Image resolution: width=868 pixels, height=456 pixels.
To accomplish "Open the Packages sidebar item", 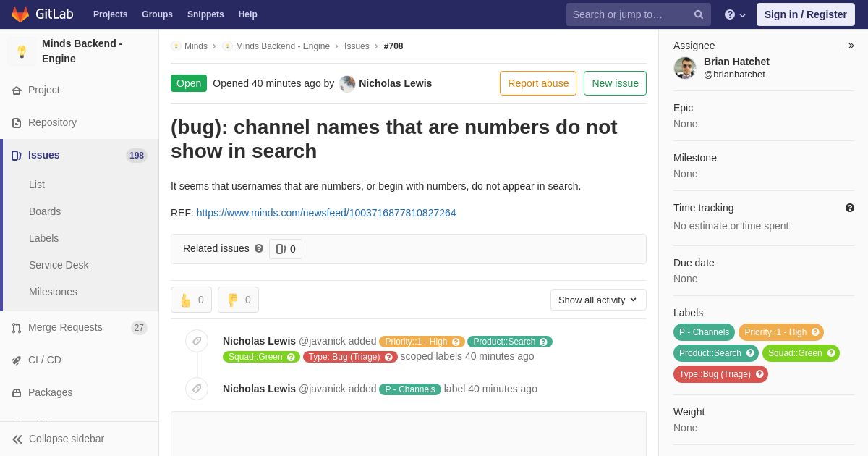I will (x=80, y=392).
